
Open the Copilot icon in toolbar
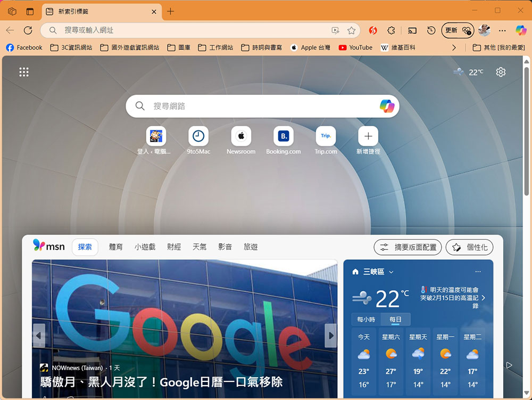pos(521,30)
